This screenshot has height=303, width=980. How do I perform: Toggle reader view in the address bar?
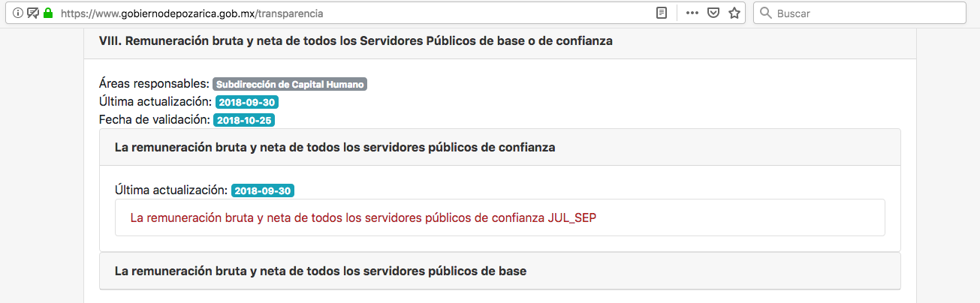coord(661,13)
